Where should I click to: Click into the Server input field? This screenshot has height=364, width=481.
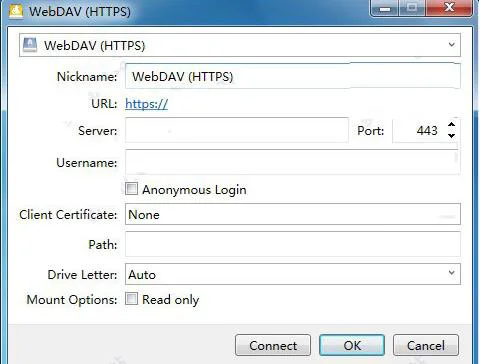point(237,130)
